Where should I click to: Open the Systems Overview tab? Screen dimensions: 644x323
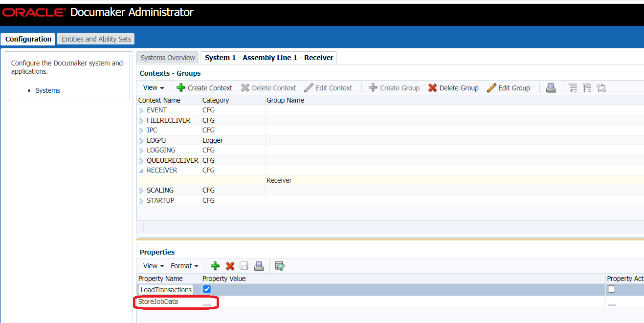(167, 57)
